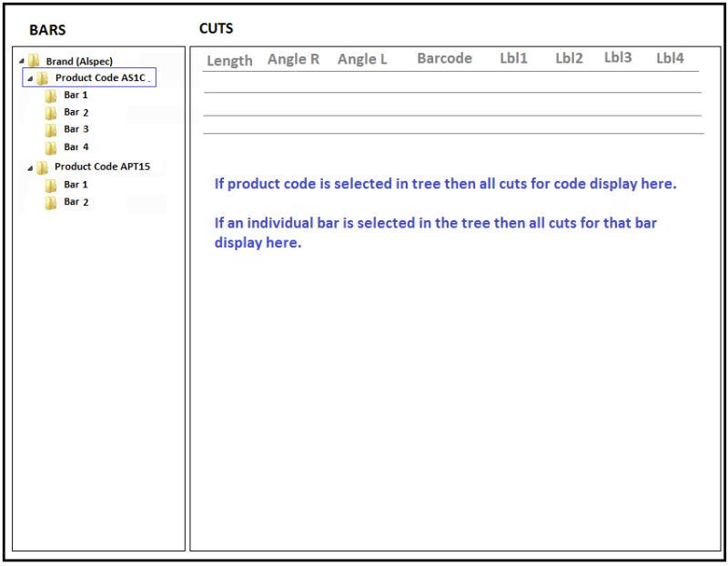Select the Bar 3 tree item
The width and height of the screenshot is (728, 566).
point(76,129)
